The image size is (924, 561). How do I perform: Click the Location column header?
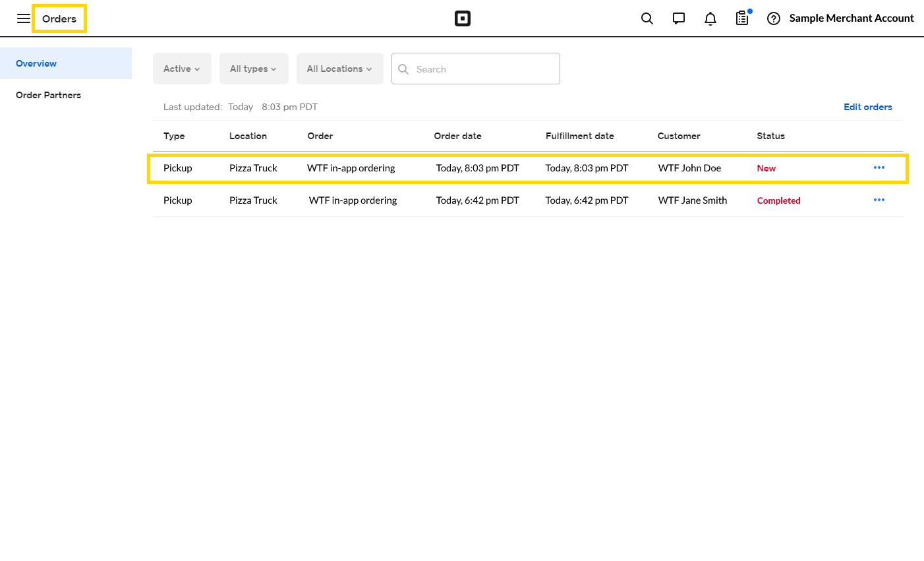click(248, 136)
